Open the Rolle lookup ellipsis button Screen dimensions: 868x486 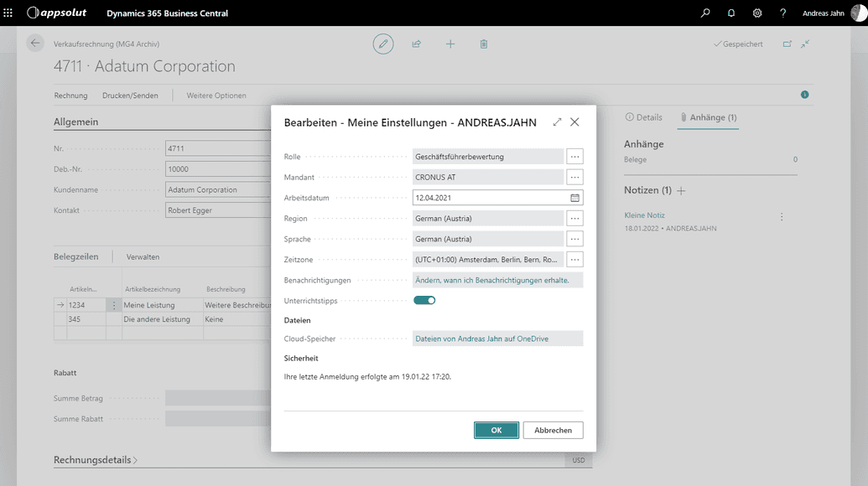574,157
